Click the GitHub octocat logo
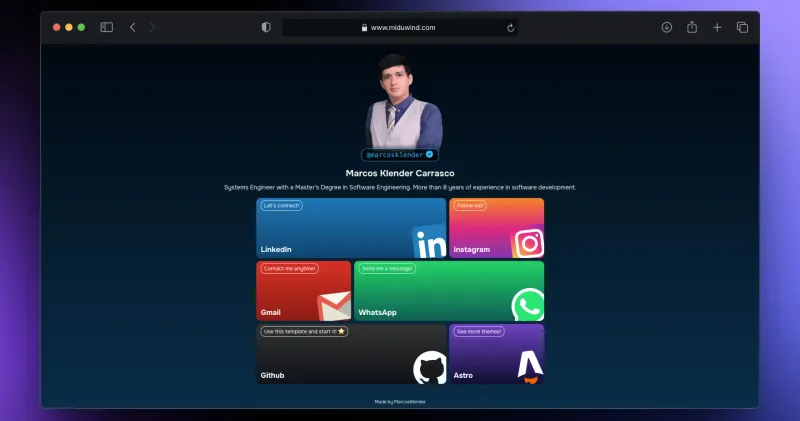The width and height of the screenshot is (800, 421). [429, 368]
